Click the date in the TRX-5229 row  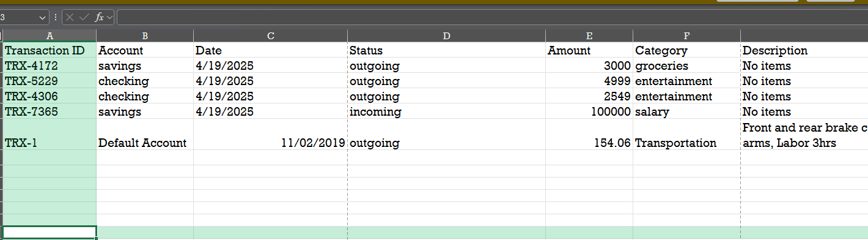click(270, 81)
